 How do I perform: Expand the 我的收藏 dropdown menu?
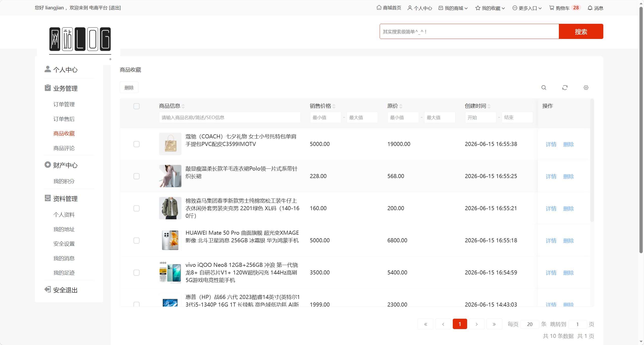pos(490,8)
